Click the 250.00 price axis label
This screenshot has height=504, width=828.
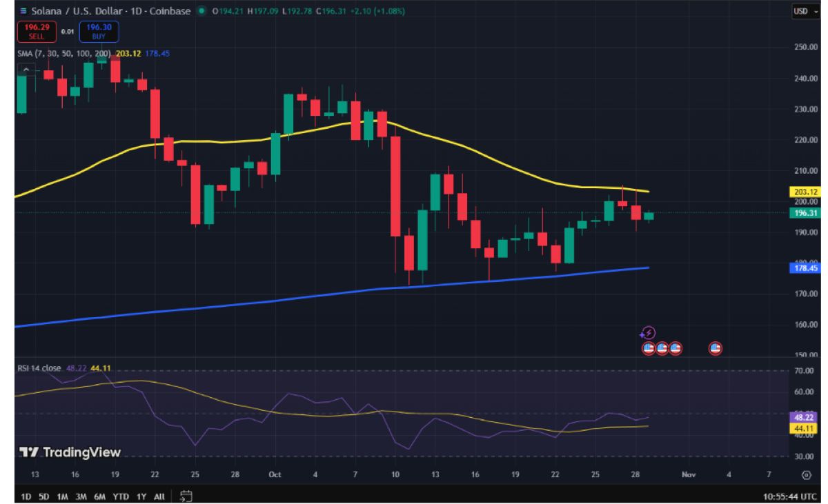(805, 48)
